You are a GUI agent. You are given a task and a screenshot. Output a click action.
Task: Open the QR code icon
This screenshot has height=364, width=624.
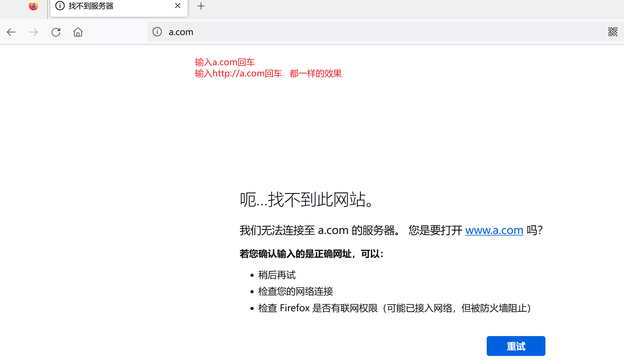[x=613, y=32]
